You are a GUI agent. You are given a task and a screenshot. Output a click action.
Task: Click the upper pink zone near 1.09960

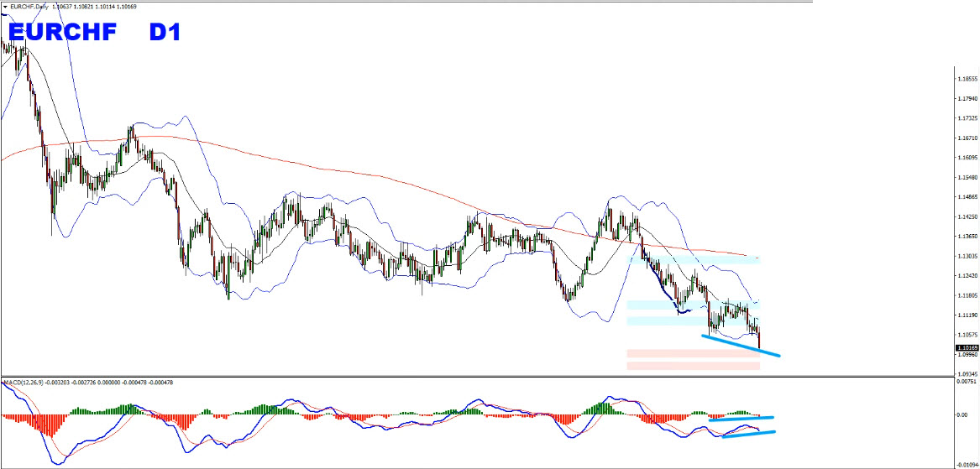point(693,354)
